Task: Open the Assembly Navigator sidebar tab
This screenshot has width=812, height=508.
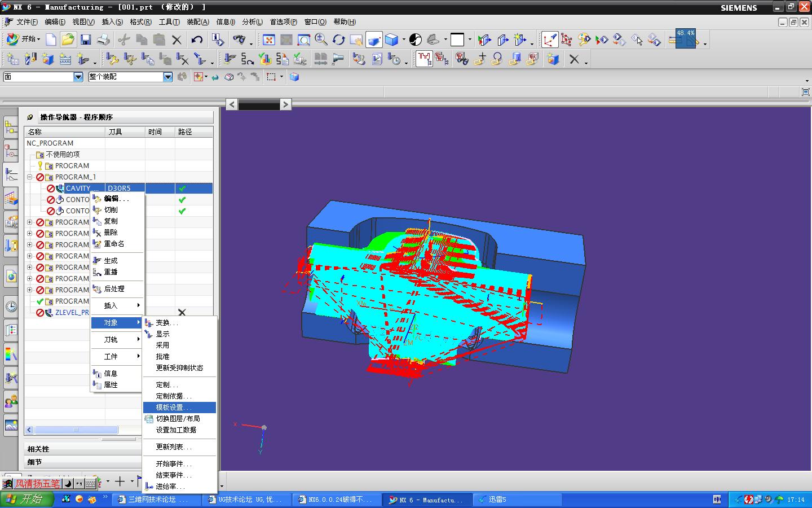Action: pos(11,127)
